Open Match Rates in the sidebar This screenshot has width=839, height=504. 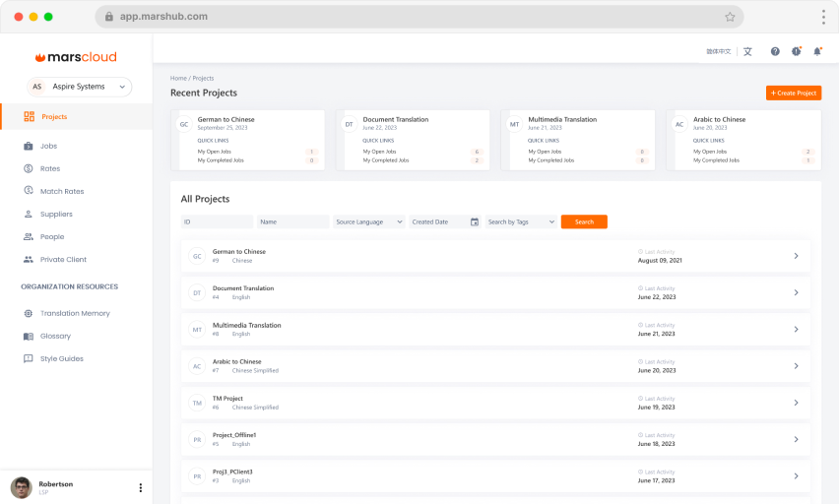(x=61, y=191)
